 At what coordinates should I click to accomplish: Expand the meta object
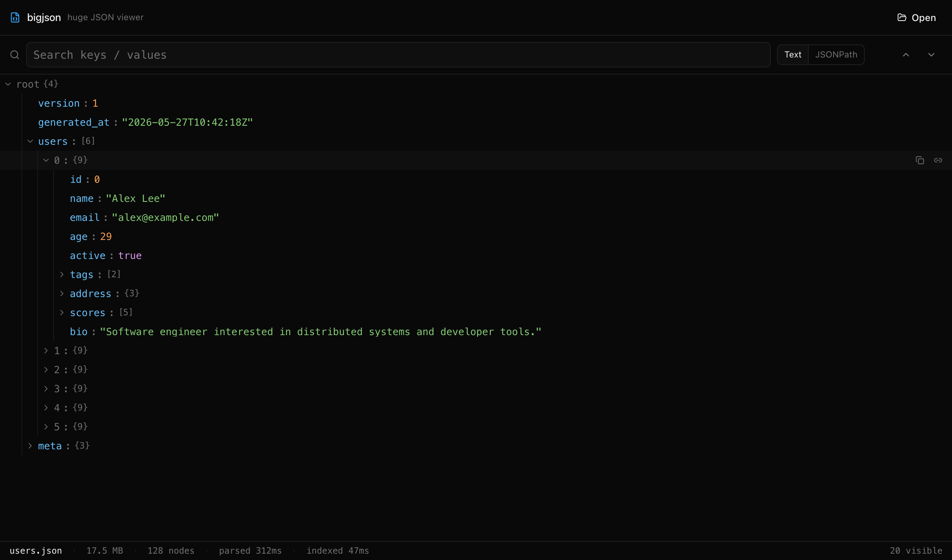tap(30, 446)
